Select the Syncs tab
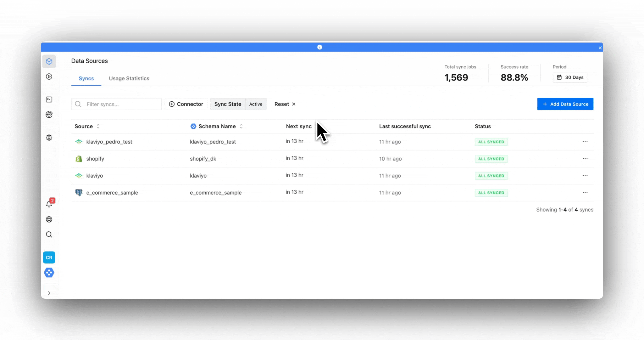 pos(86,78)
